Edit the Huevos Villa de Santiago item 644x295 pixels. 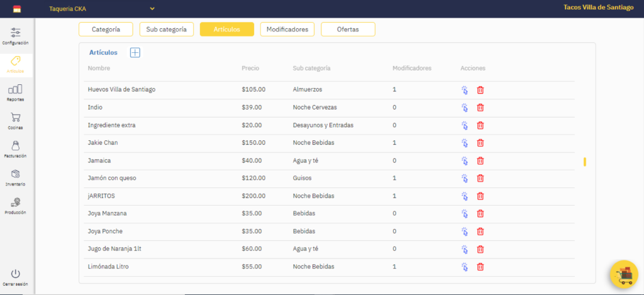[x=465, y=90]
